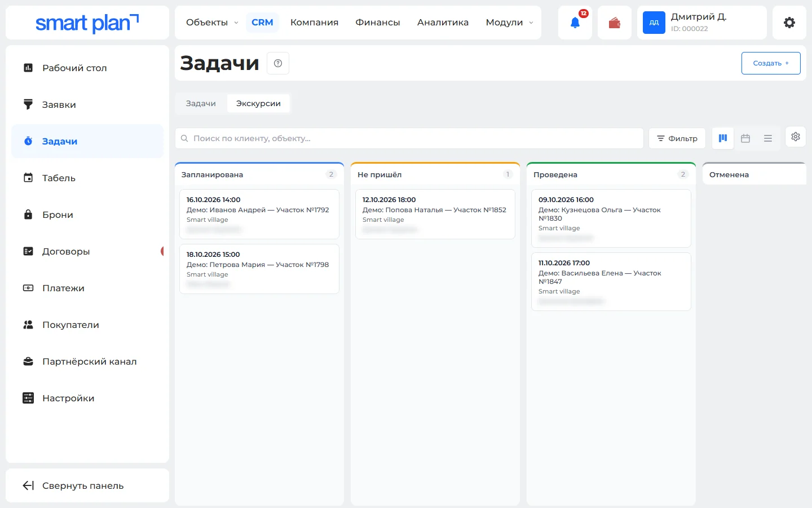Open the Финансы menu
The image size is (812, 508).
tap(378, 23)
